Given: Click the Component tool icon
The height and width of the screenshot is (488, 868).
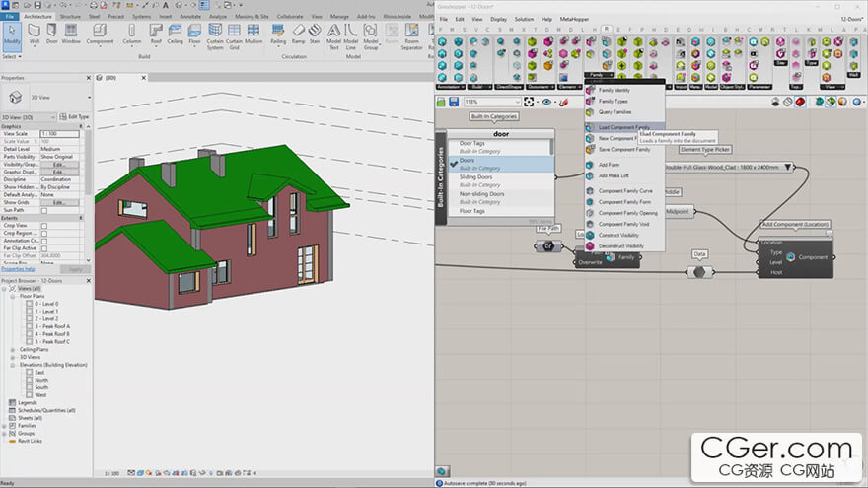Looking at the screenshot, I should point(100,31).
